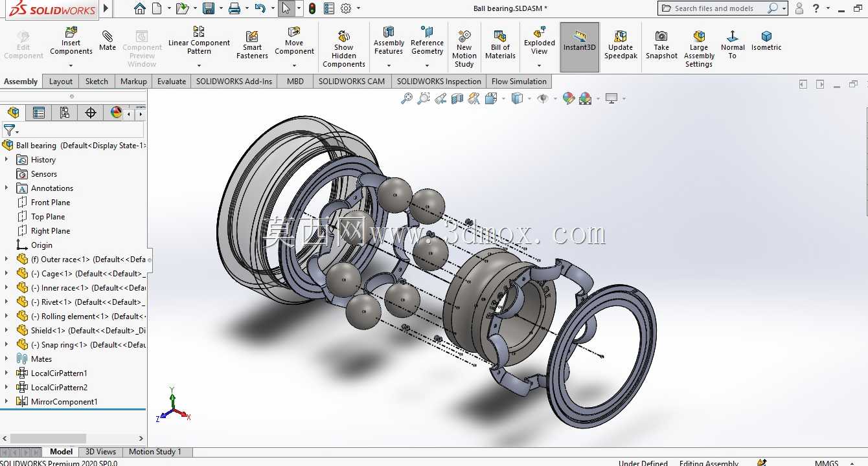Switch to DisplayManager tab
The width and height of the screenshot is (868, 466).
click(115, 113)
